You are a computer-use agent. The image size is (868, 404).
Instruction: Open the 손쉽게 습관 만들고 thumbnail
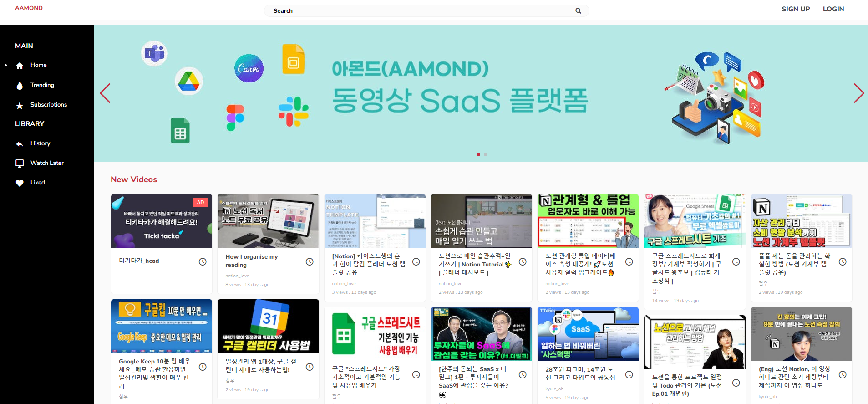click(x=482, y=221)
